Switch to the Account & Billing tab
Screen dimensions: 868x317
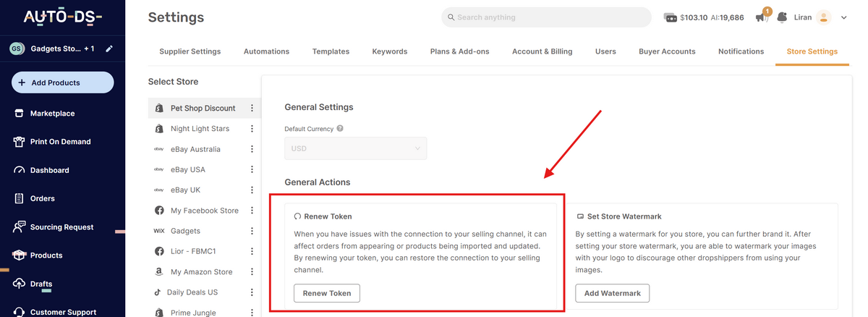pyautogui.click(x=542, y=51)
